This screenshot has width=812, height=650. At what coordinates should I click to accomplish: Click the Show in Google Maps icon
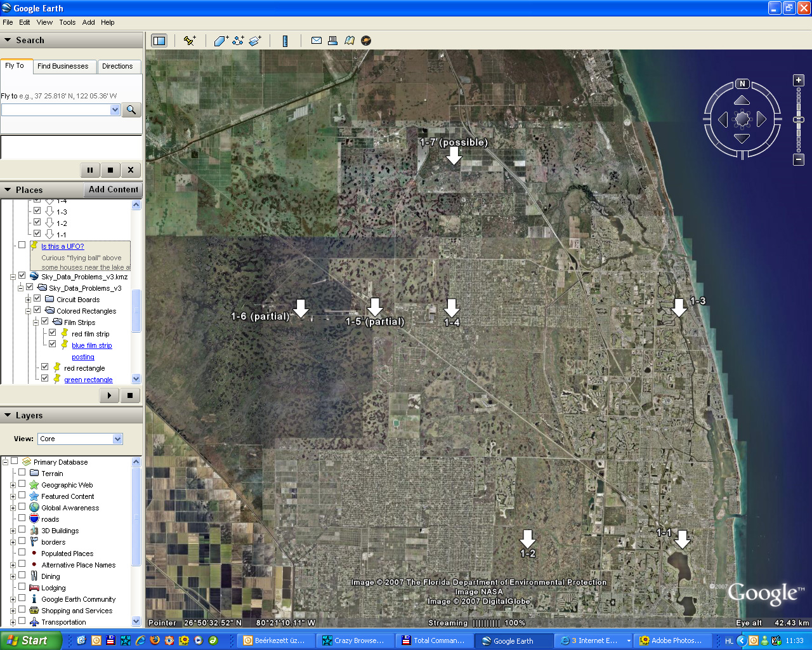coord(350,41)
